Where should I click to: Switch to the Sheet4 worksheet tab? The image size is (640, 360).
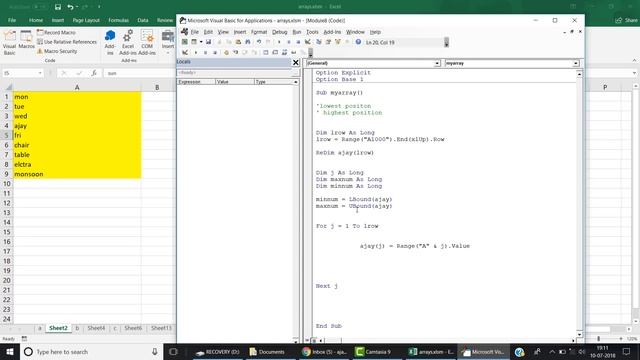pyautogui.click(x=96, y=328)
